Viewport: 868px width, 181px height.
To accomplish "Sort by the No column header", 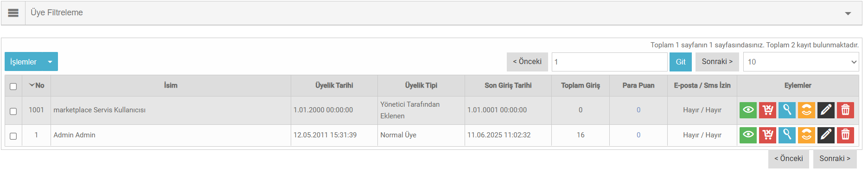I will 37,85.
